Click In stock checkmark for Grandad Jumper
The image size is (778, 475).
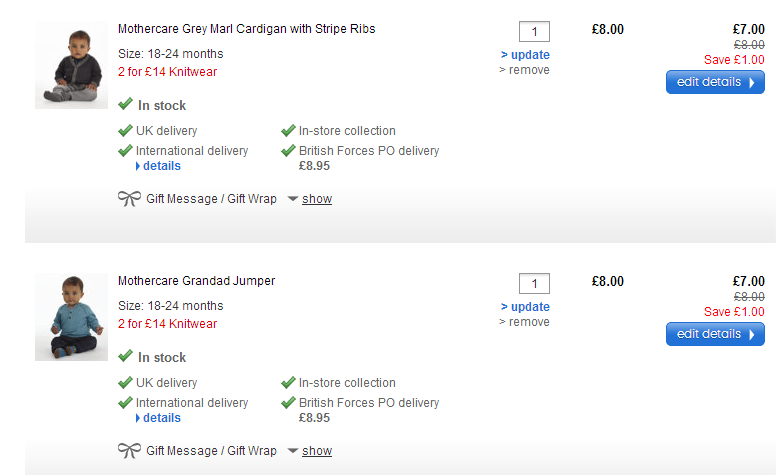tap(125, 356)
